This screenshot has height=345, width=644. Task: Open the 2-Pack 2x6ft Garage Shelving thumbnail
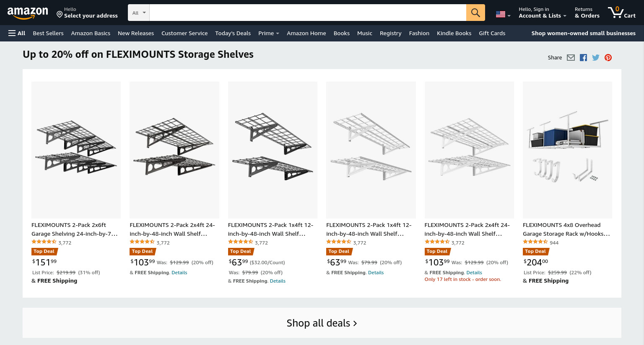[76, 150]
